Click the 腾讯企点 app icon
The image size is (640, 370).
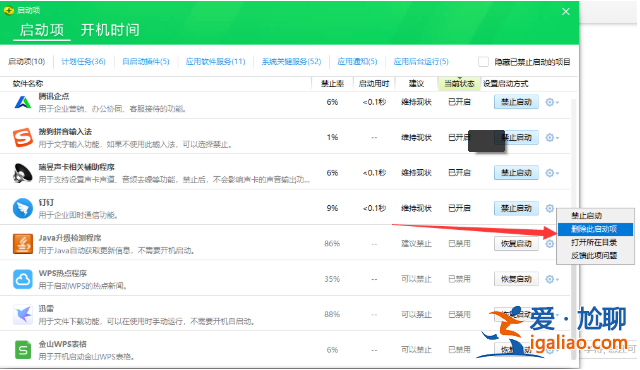pos(23,102)
